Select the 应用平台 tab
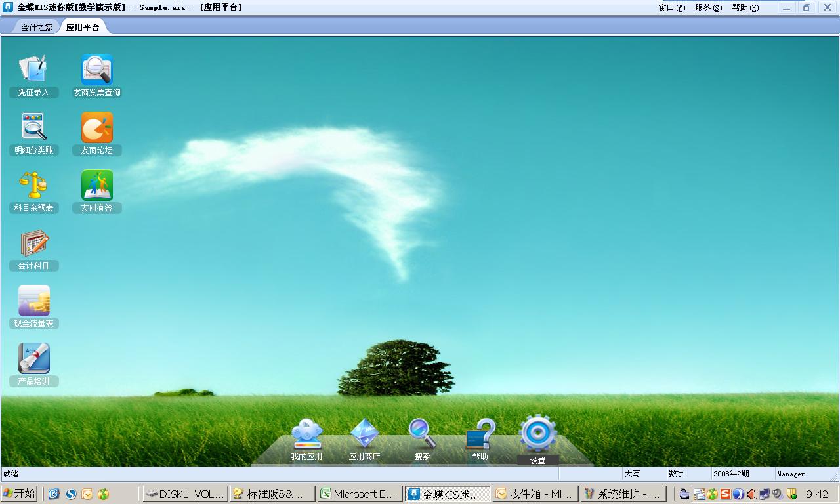Image resolution: width=840 pixels, height=504 pixels. pyautogui.click(x=83, y=28)
